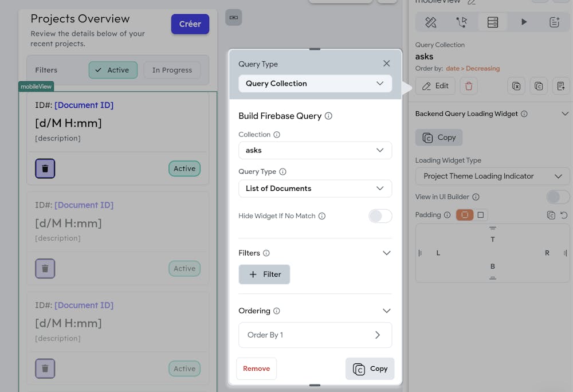Click the variable (x) icon in query row
Image resolution: width=573 pixels, height=392 pixels.
(516, 86)
